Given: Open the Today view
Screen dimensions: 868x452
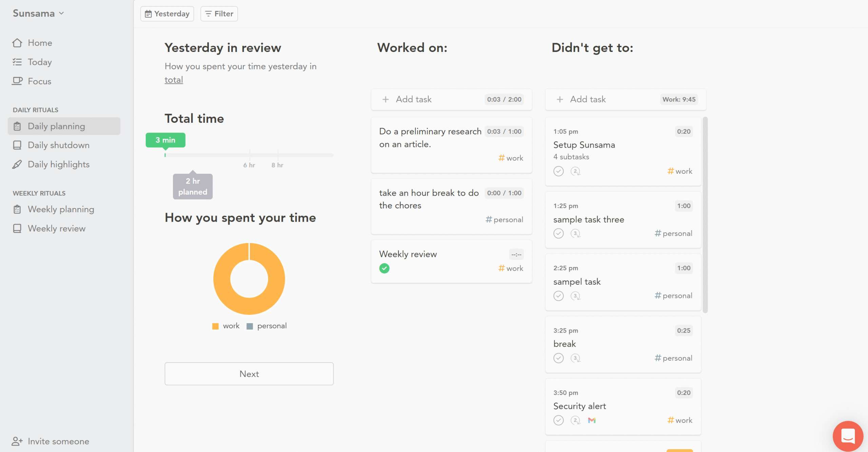Looking at the screenshot, I should coord(40,62).
